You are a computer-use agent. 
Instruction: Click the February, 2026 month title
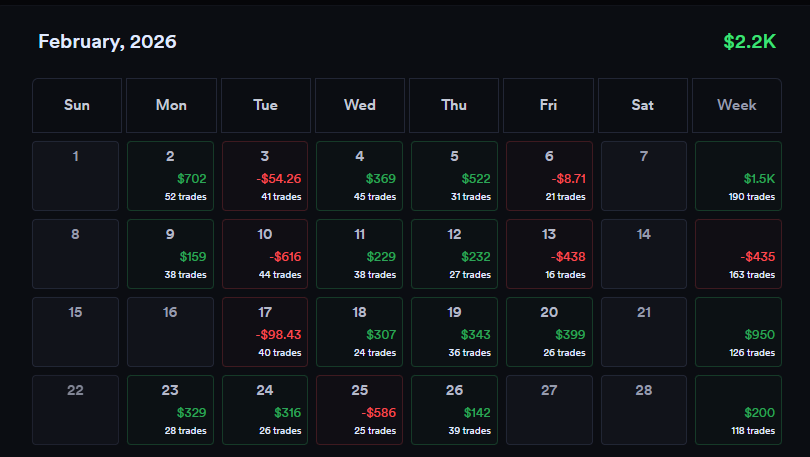[x=107, y=42]
